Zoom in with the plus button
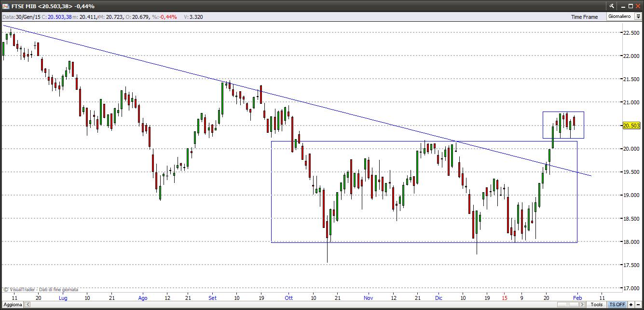The width and height of the screenshot is (644, 310). coord(631,304)
